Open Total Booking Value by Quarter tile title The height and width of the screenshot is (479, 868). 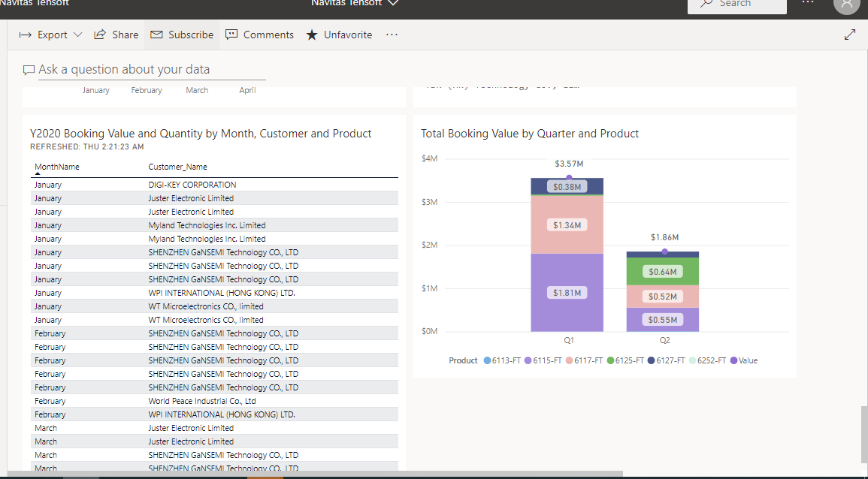(x=530, y=134)
